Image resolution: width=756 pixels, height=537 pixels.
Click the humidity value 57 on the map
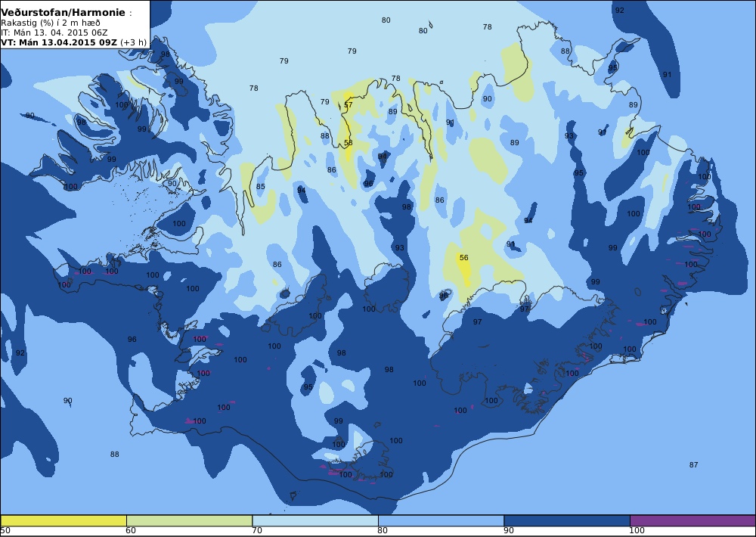click(x=348, y=104)
